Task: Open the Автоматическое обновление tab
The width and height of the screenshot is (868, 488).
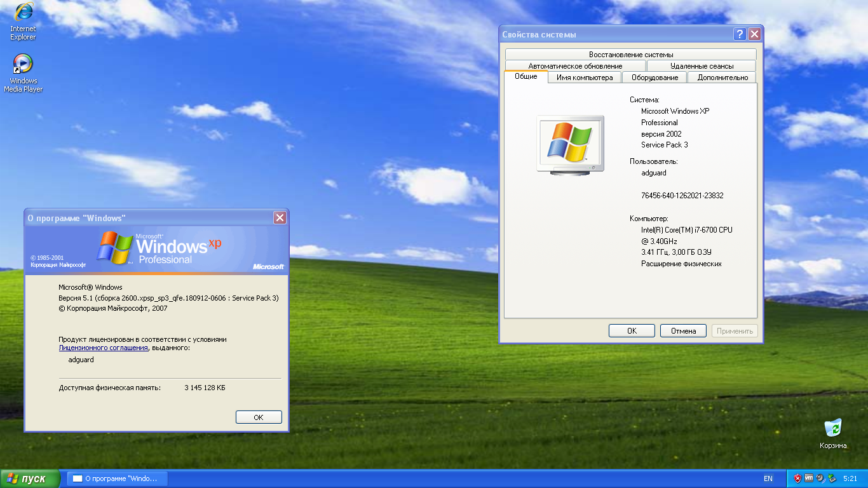Action: tap(576, 66)
